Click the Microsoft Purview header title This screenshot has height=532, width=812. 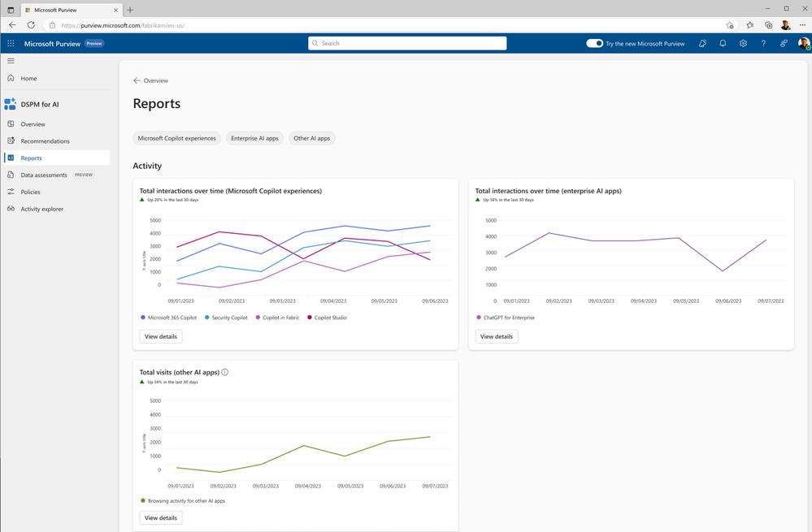(52, 44)
